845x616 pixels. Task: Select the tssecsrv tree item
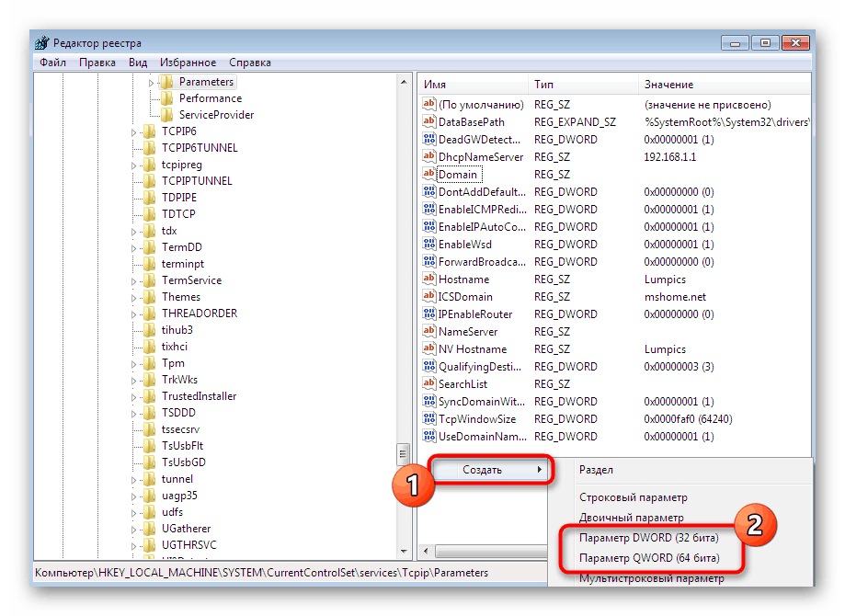(180, 429)
